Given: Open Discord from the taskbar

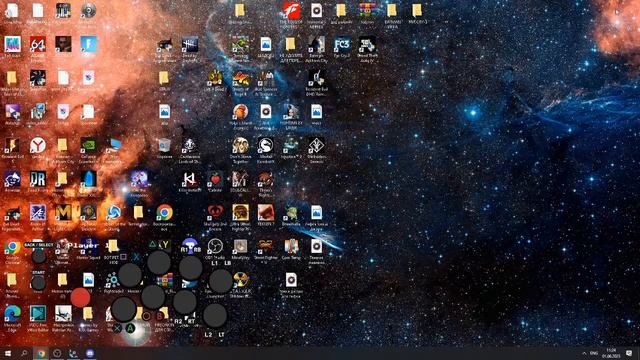Looking at the screenshot, I should point(90,353).
